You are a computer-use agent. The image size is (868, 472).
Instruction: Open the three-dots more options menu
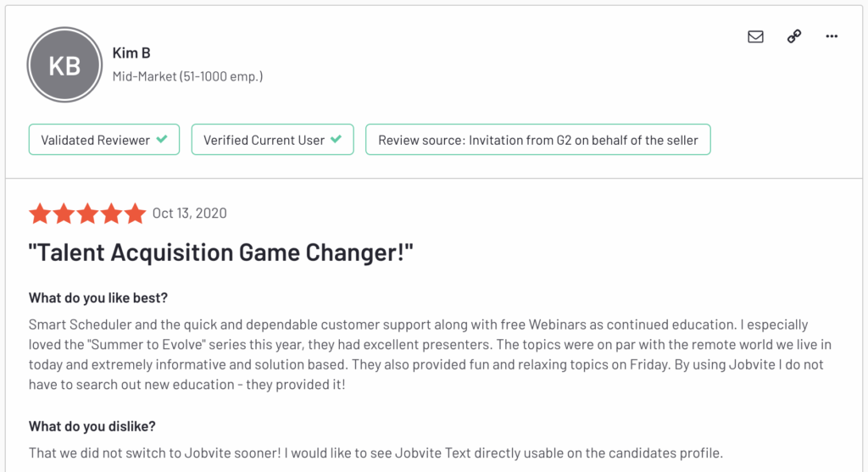point(832,36)
